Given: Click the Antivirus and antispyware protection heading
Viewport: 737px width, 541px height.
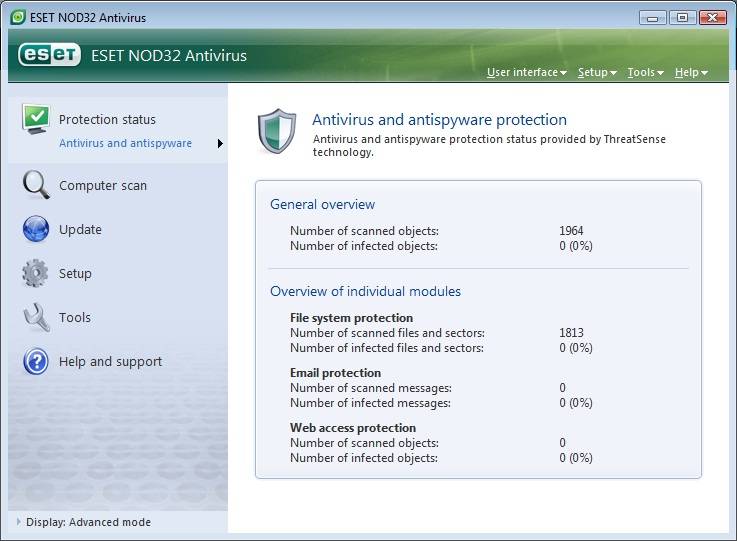Looking at the screenshot, I should pyautogui.click(x=439, y=119).
